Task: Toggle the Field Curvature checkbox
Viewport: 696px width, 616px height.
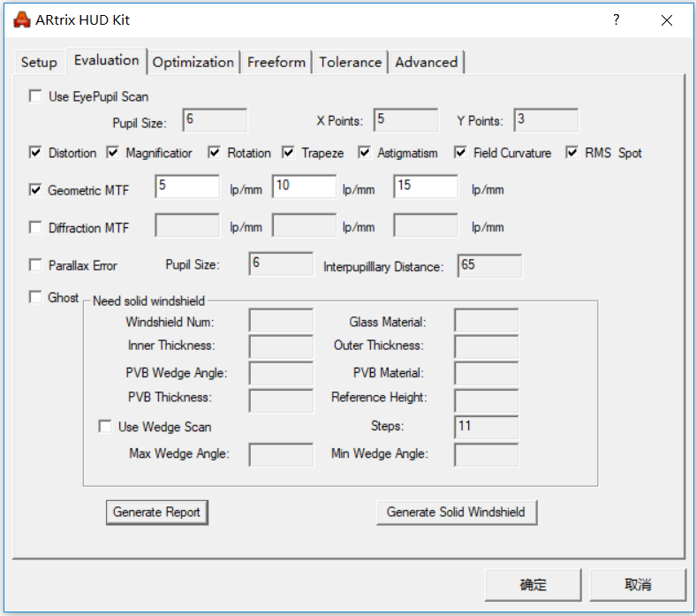Action: tap(460, 153)
